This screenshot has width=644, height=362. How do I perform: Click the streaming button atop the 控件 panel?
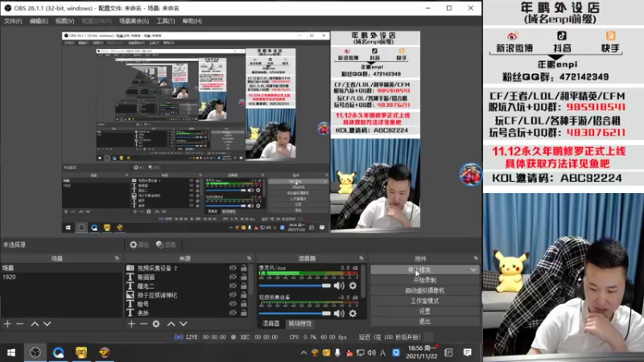pyautogui.click(x=419, y=269)
